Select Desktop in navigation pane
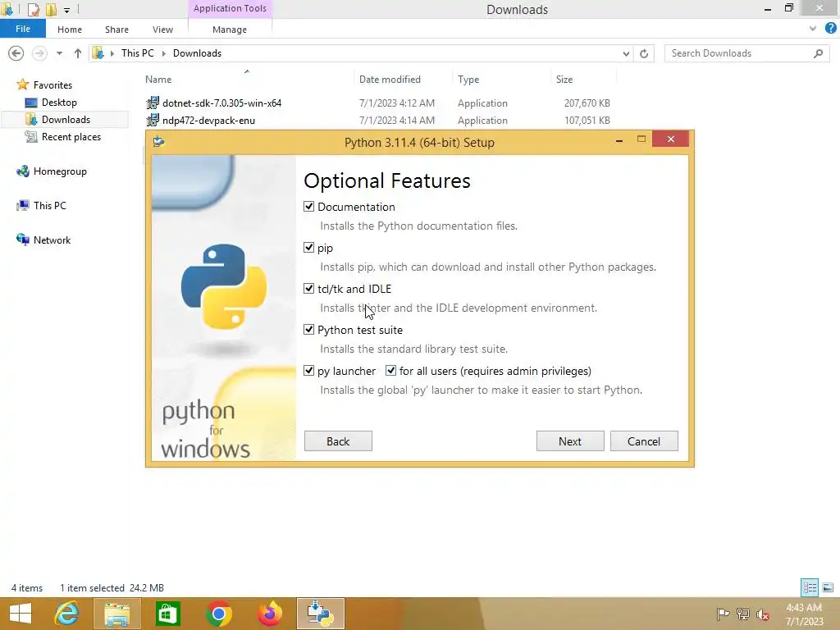Screen dimensions: 840x630 [59, 102]
